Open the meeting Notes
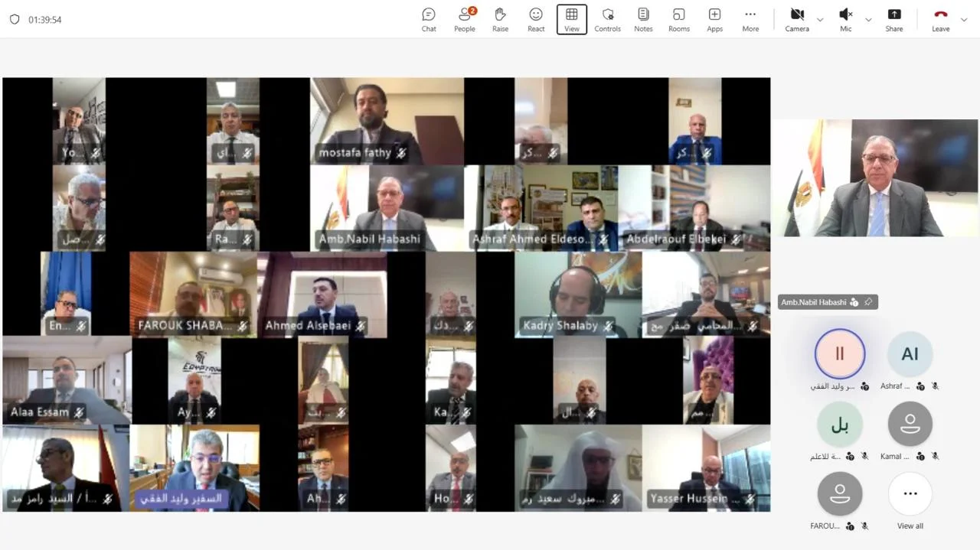This screenshot has height=550, width=980. click(643, 19)
